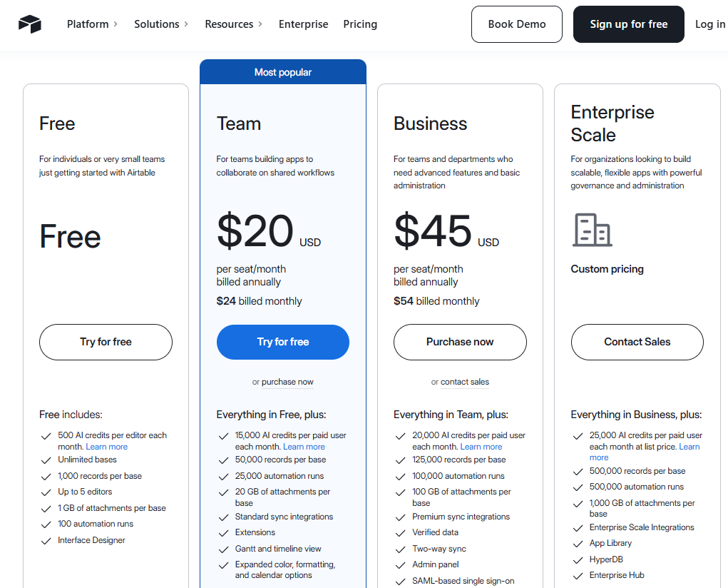This screenshot has width=728, height=588.
Task: Click checkmark beside 500,000 automation runs
Action: point(578,487)
